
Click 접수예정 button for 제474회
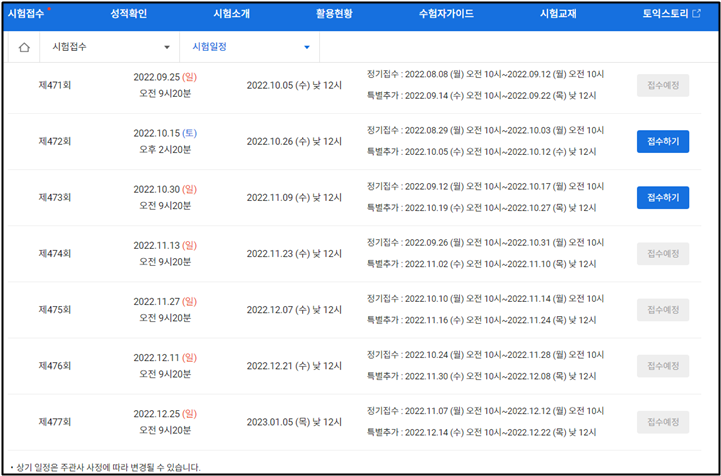tap(662, 254)
